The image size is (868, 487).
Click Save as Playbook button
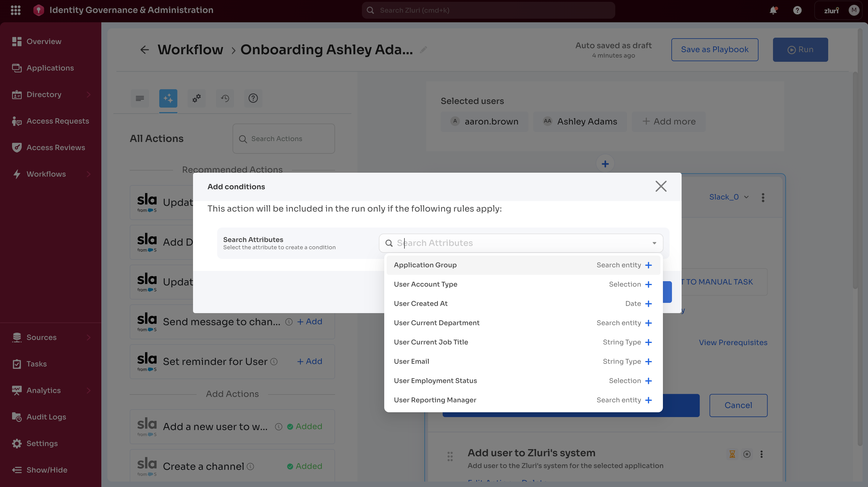tap(714, 49)
